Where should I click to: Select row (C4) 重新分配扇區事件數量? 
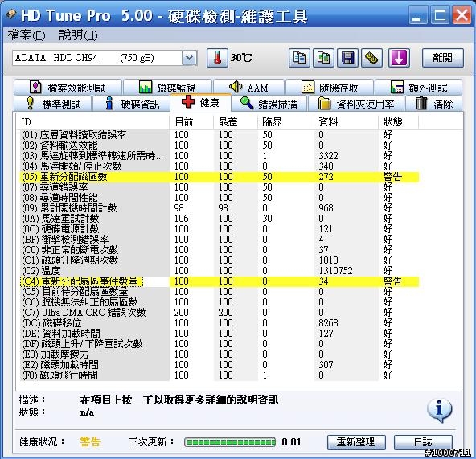[x=220, y=281]
